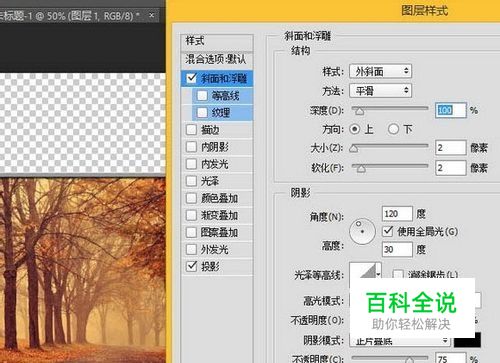Tick the 内阴影 checkbox

pos(191,147)
